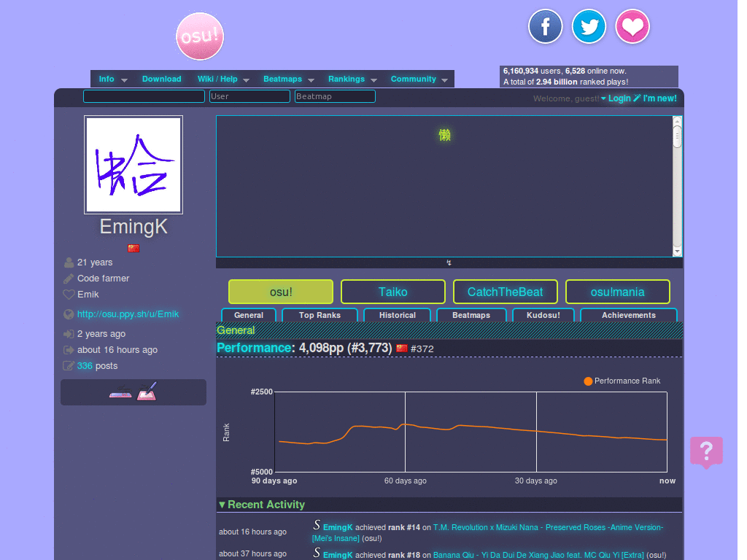Click the Facebook icon at the top
Image resolution: width=747 pixels, height=560 pixels.
[545, 26]
